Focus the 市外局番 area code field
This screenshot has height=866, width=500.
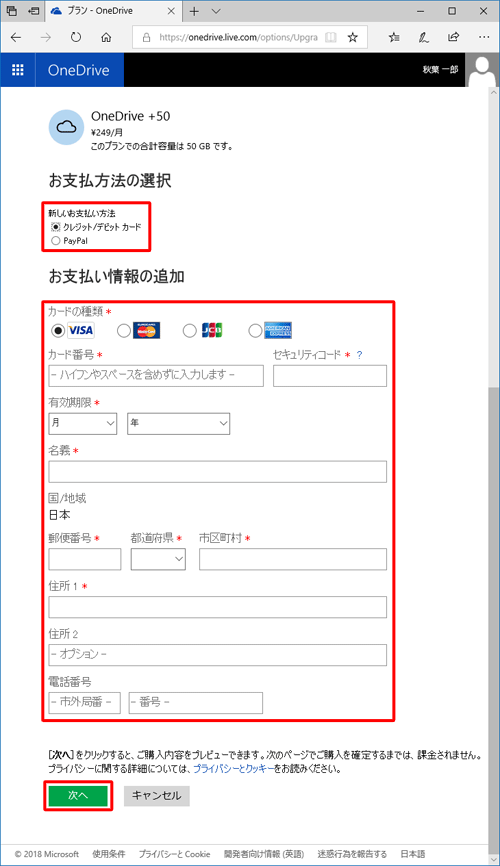click(85, 703)
